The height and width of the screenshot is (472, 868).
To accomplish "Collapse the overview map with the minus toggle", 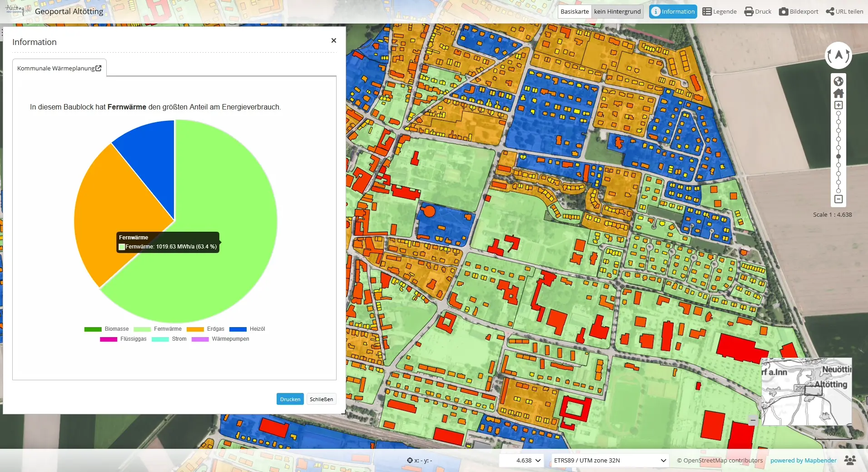I will (753, 420).
